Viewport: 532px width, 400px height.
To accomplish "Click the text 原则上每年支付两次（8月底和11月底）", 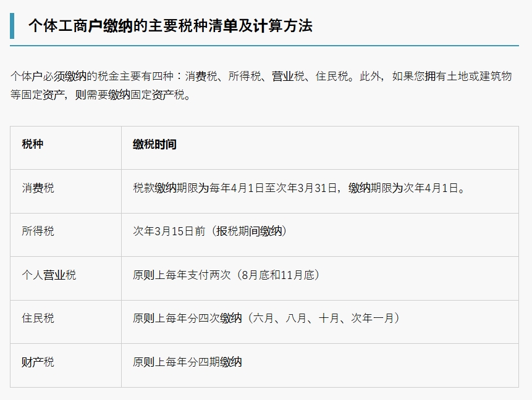I will [226, 275].
